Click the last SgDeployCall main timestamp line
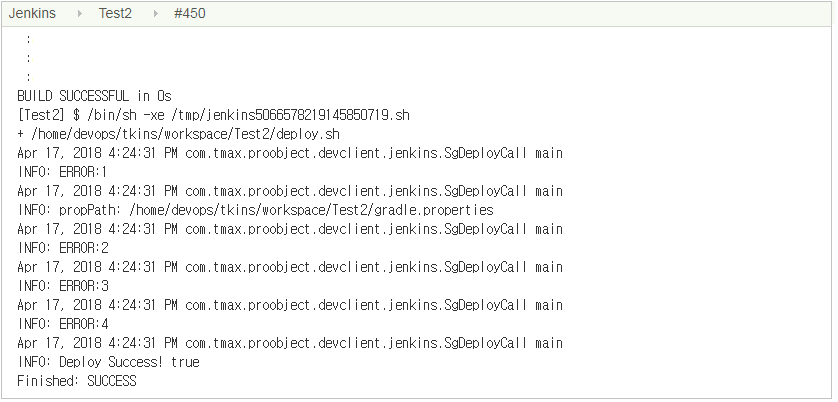This screenshot has width=838, height=402. click(x=290, y=343)
